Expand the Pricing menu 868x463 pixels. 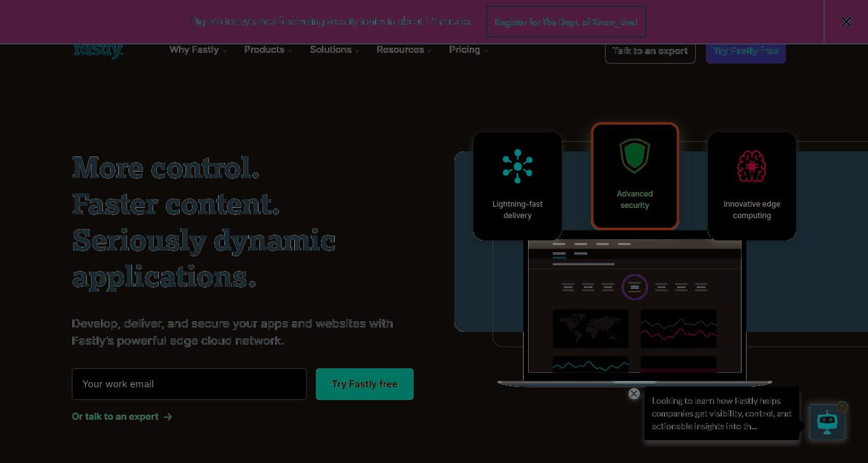(x=468, y=50)
